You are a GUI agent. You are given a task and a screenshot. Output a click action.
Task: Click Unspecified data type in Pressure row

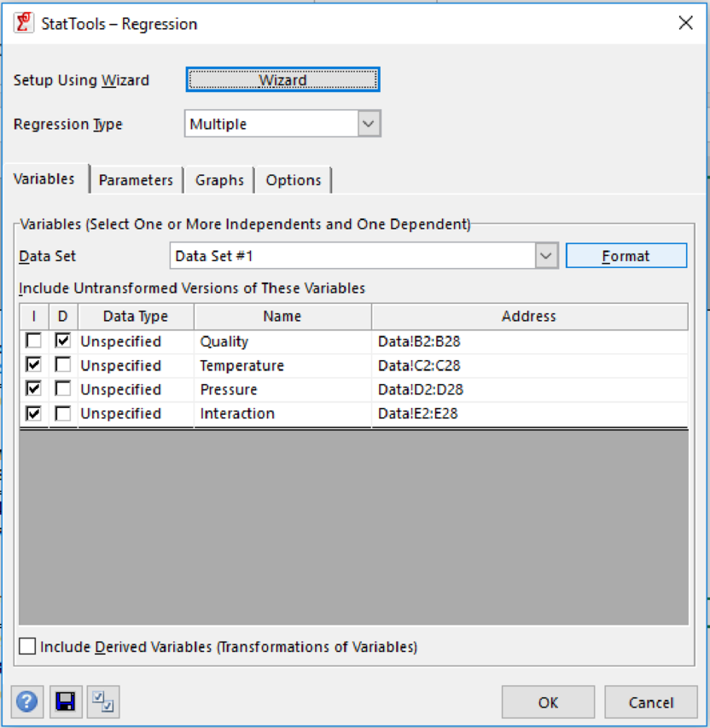(x=136, y=389)
